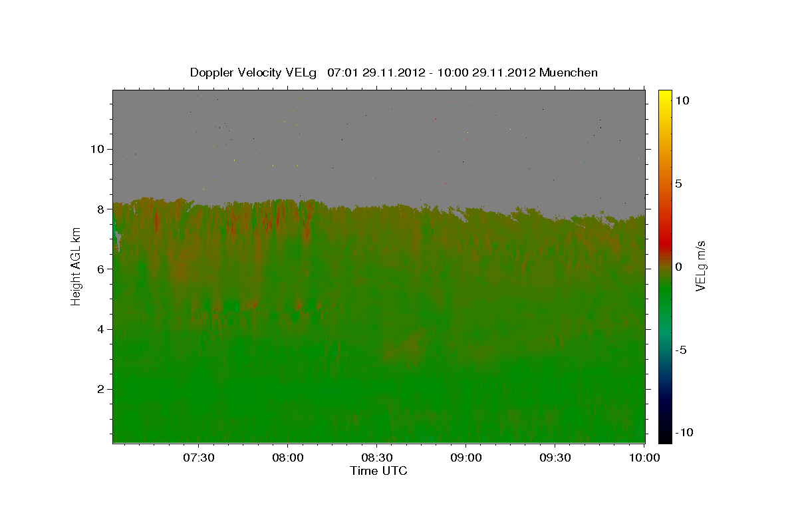Click the colorbar label 'VELg m/s'

701,267
